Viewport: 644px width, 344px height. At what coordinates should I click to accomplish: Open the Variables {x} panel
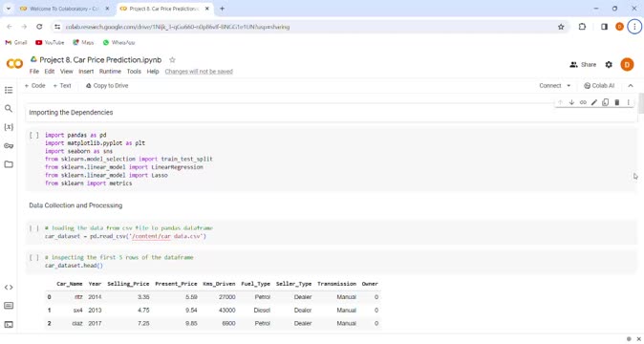(9, 127)
